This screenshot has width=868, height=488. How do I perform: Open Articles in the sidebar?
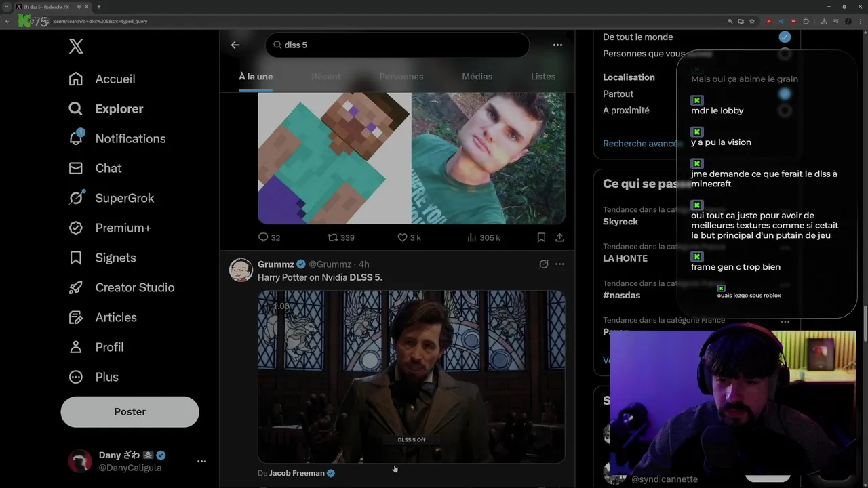point(102,317)
